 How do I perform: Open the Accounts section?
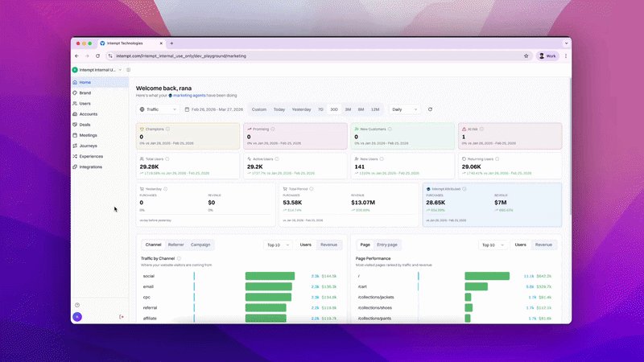coord(100,114)
